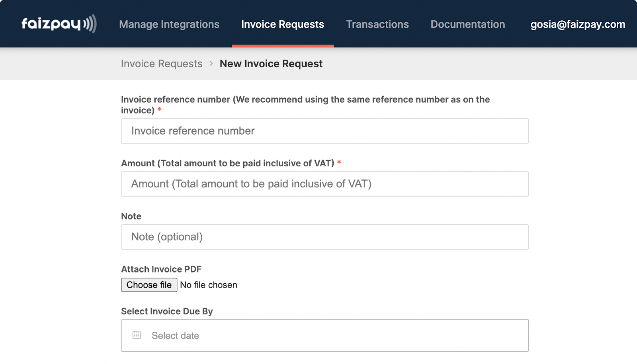The height and width of the screenshot is (364, 637).
Task: Open gosia@faizpay.com account menu
Action: click(577, 24)
